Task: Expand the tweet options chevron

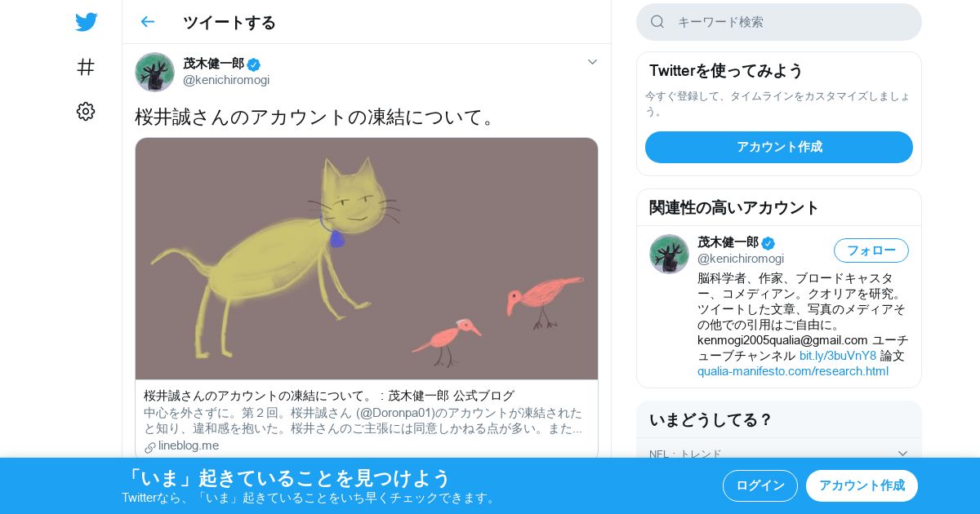Action: tap(592, 62)
